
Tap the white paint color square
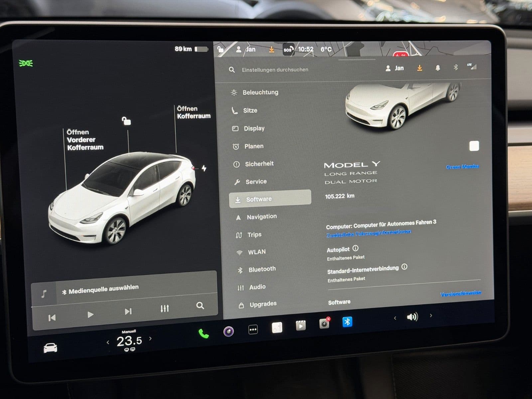[474, 146]
